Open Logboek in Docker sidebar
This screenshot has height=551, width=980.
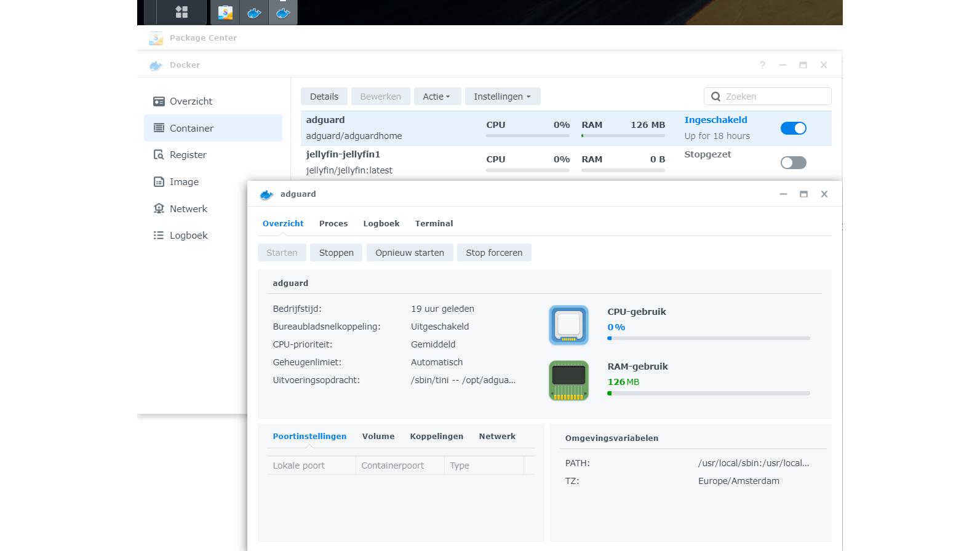[x=195, y=236]
